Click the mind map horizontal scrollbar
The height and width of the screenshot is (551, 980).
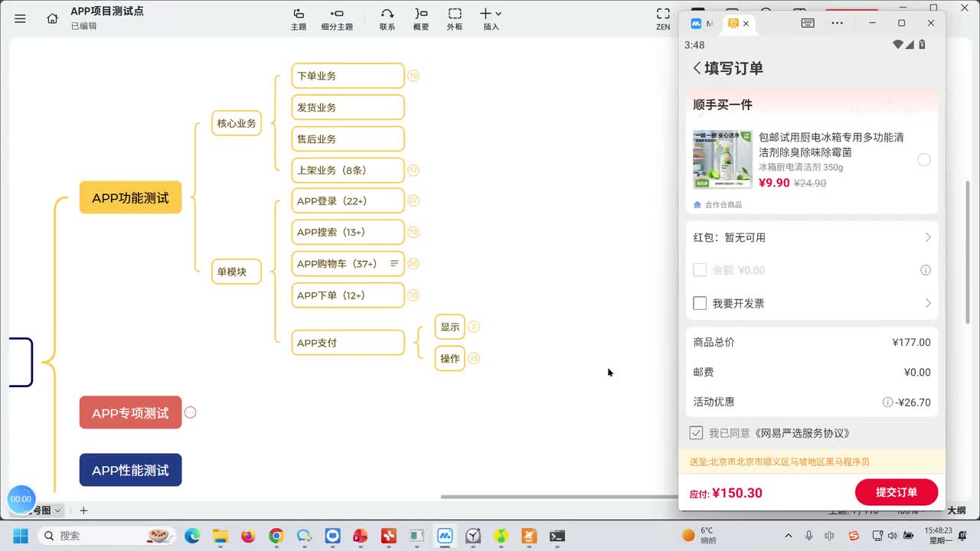(559, 497)
